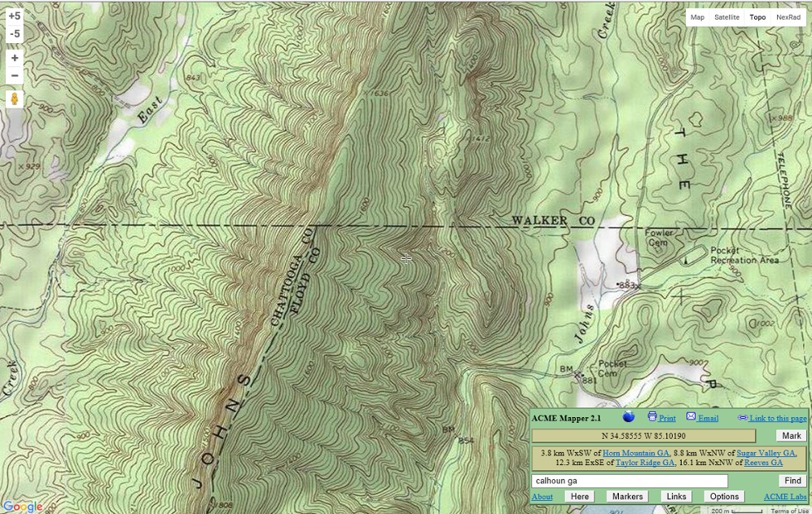Image resolution: width=812 pixels, height=514 pixels.
Task: Zoom in map with plus button
Action: coord(15,58)
